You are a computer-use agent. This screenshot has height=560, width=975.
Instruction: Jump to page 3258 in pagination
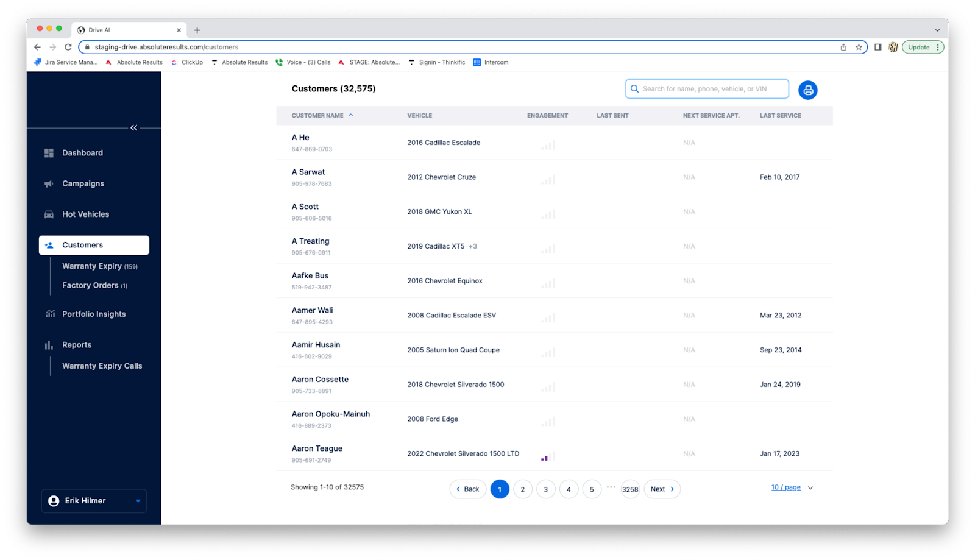(630, 489)
